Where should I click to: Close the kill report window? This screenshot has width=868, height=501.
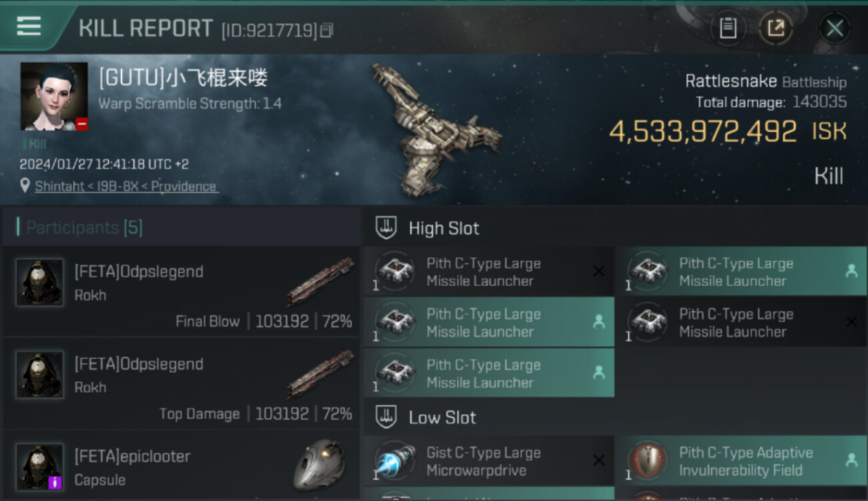[x=835, y=28]
